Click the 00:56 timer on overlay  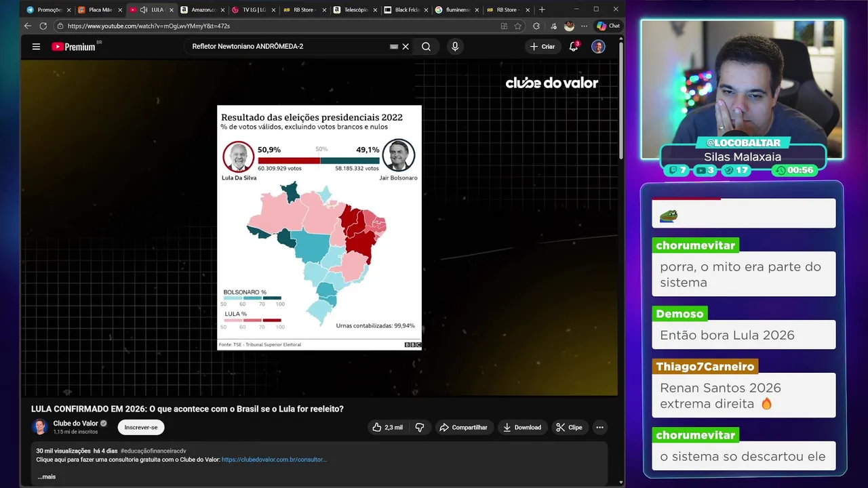coord(795,170)
